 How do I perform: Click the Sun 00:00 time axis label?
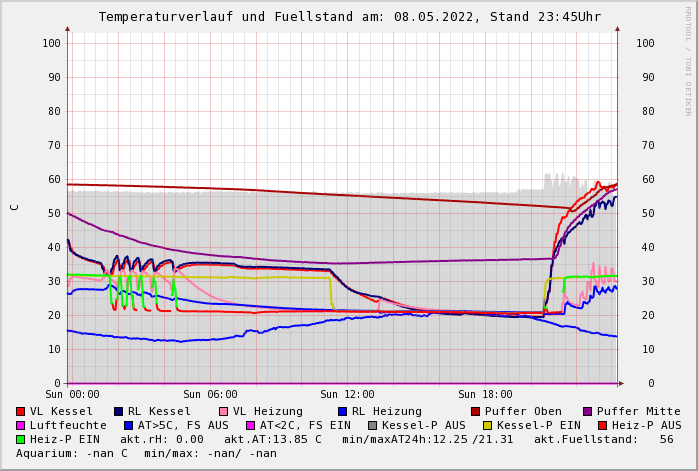(73, 394)
